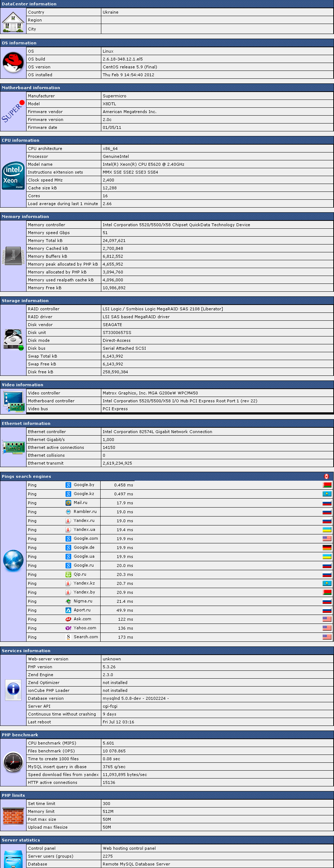This screenshot has height=868, width=334.
Task: Click the memory chip icon
Action: 13,256
